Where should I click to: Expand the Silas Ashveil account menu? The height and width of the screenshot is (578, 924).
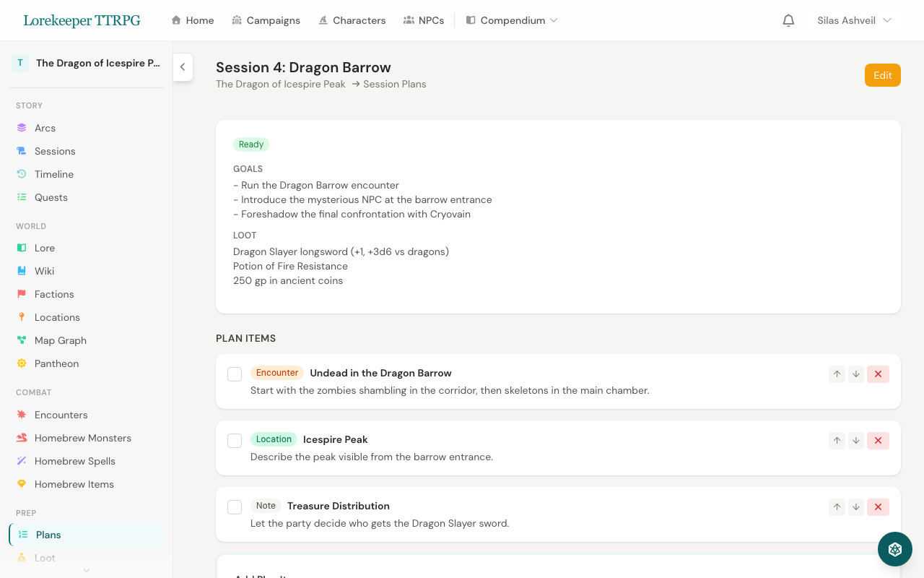click(x=854, y=20)
